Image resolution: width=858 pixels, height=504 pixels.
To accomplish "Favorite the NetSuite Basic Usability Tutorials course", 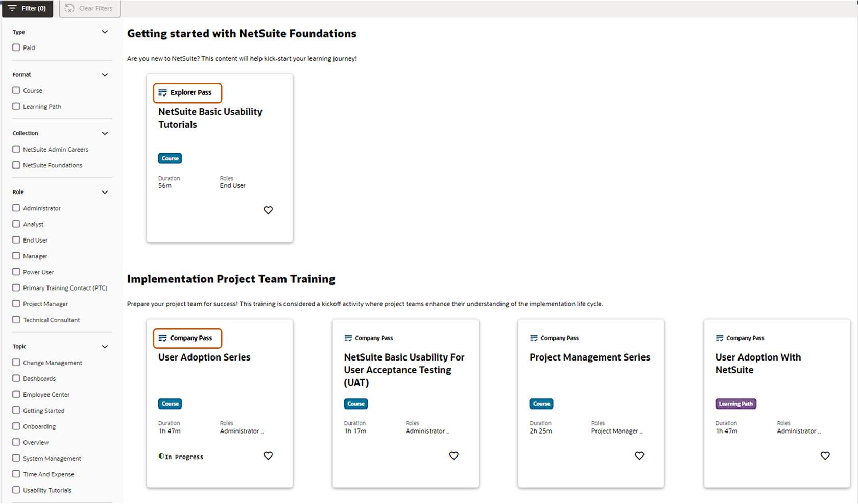I will 268,210.
